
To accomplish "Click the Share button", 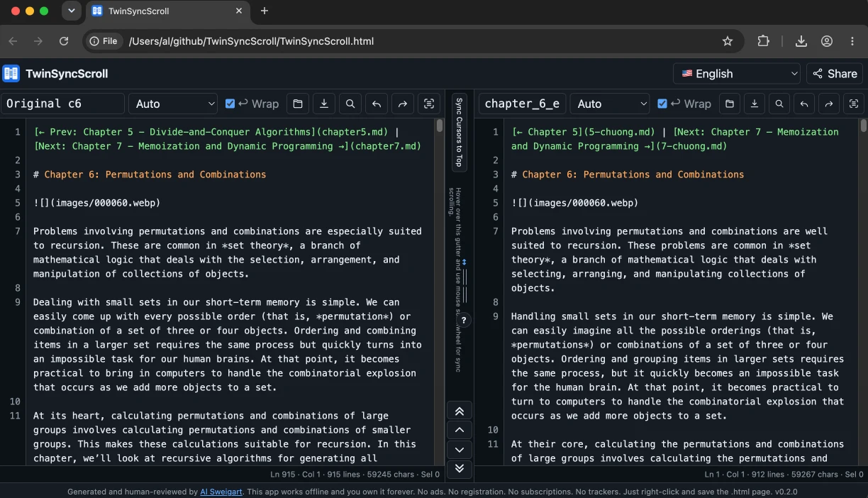I will (835, 74).
